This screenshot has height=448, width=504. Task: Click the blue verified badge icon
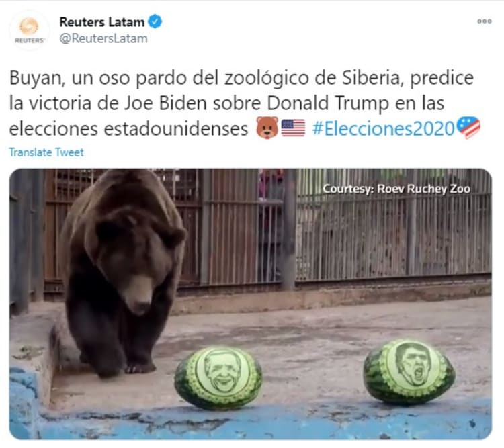point(155,21)
